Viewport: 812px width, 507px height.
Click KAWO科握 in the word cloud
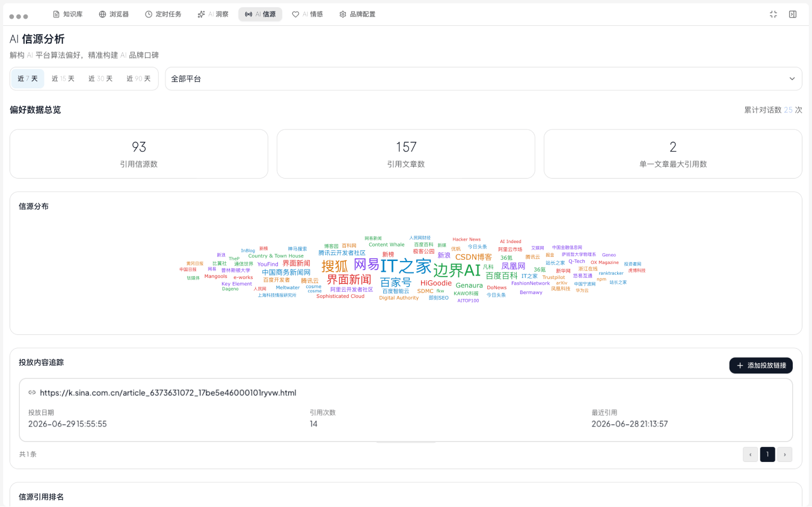pos(466,294)
